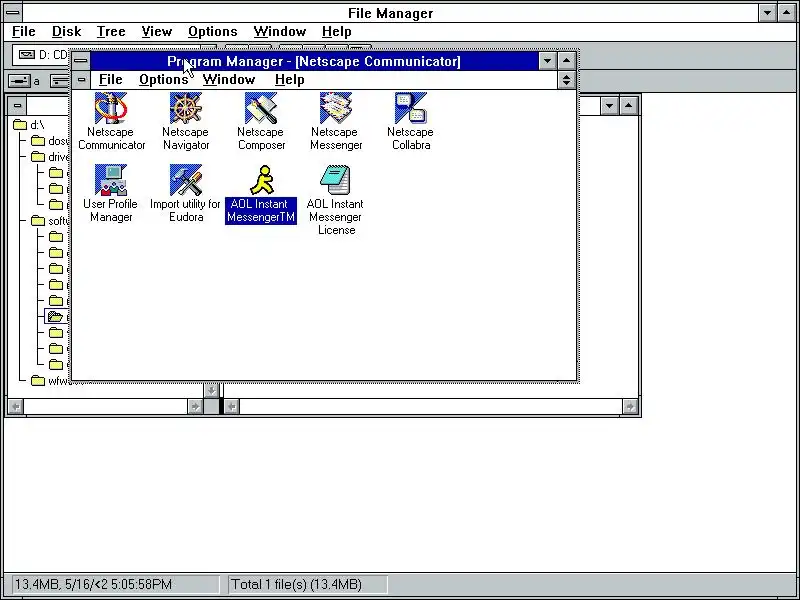
Task: Open File Manager View menu
Action: click(x=156, y=32)
